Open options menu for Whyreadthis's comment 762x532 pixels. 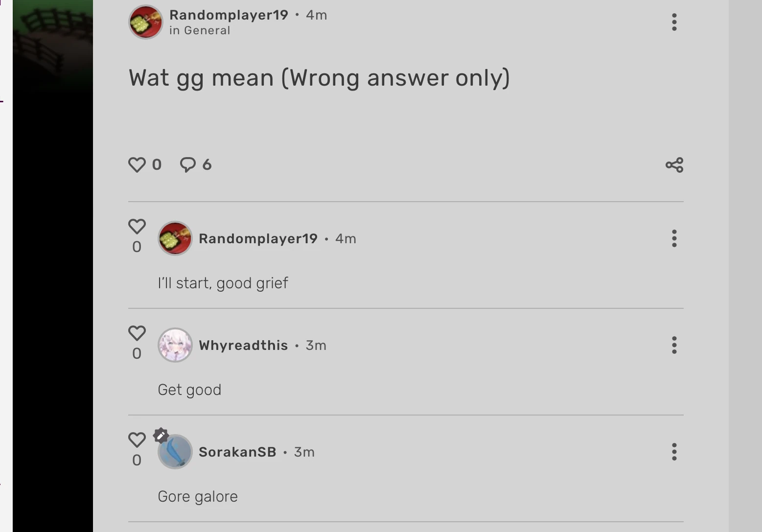[x=674, y=345]
